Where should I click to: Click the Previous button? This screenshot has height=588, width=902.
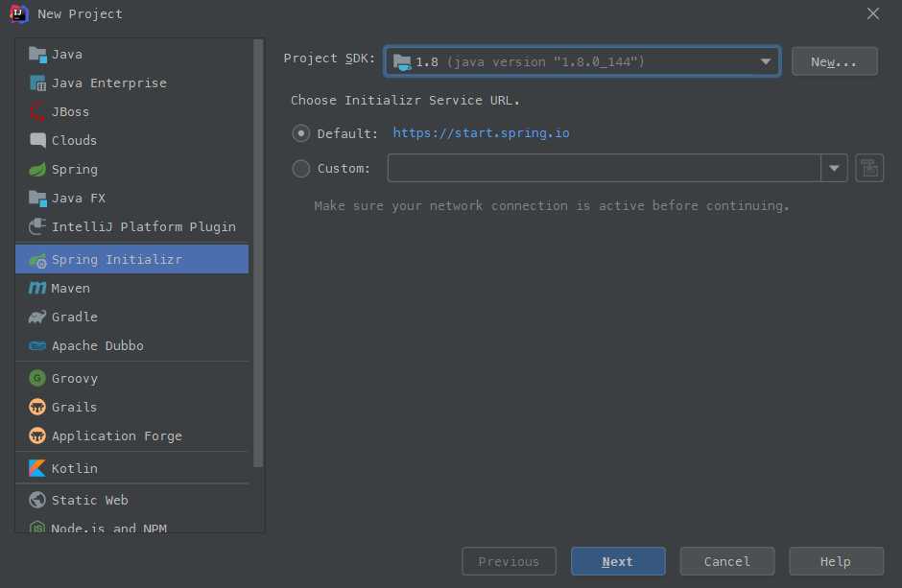[x=509, y=561]
